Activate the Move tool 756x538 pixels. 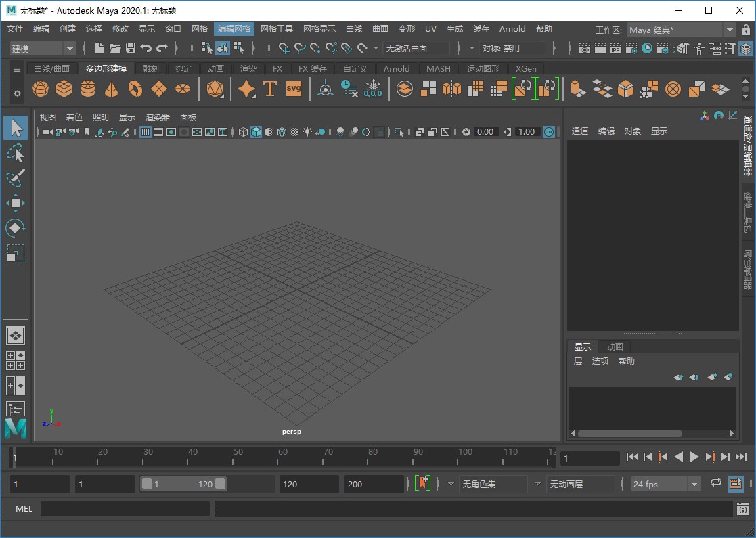pos(16,203)
